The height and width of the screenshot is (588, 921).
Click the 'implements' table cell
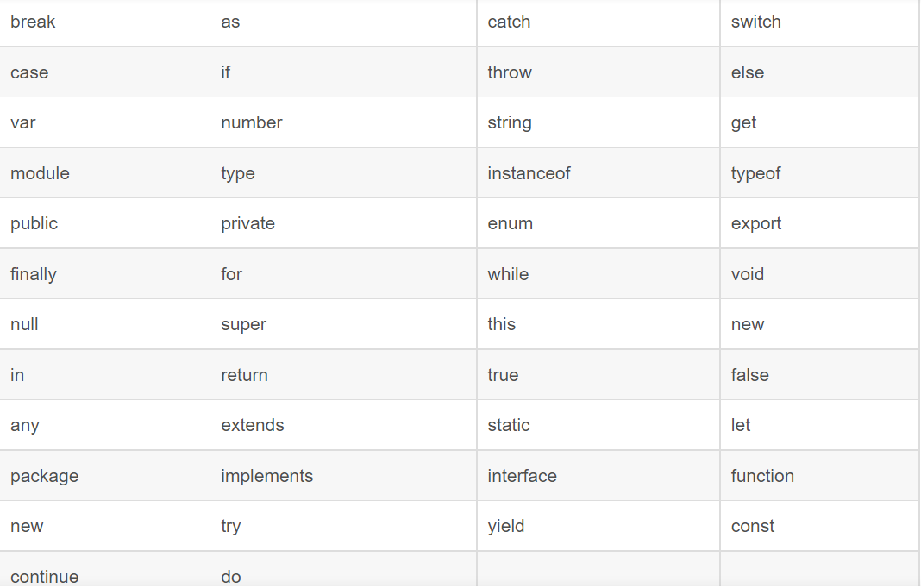point(266,476)
